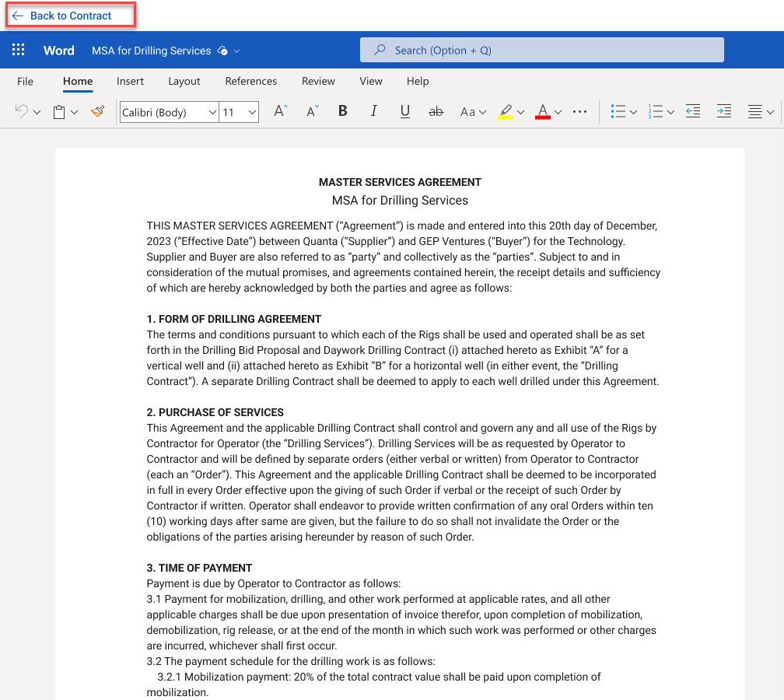
Task: Open the Insert ribbon tab
Action: 130,81
